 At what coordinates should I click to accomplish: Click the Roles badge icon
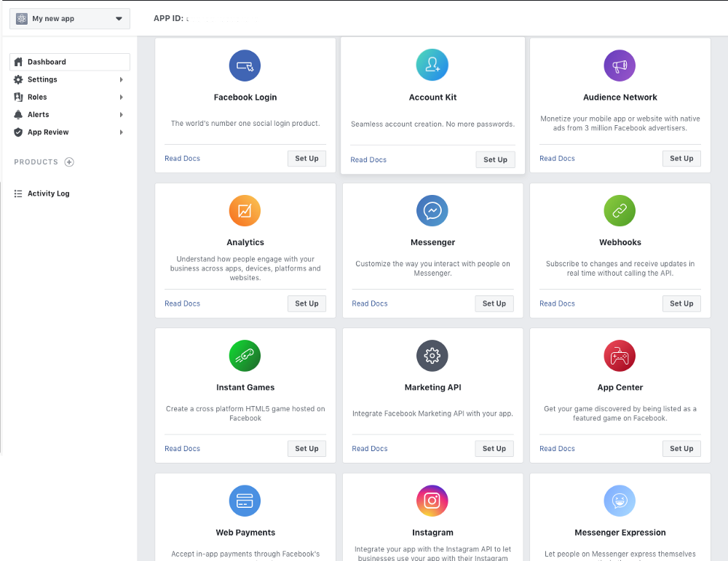point(18,97)
